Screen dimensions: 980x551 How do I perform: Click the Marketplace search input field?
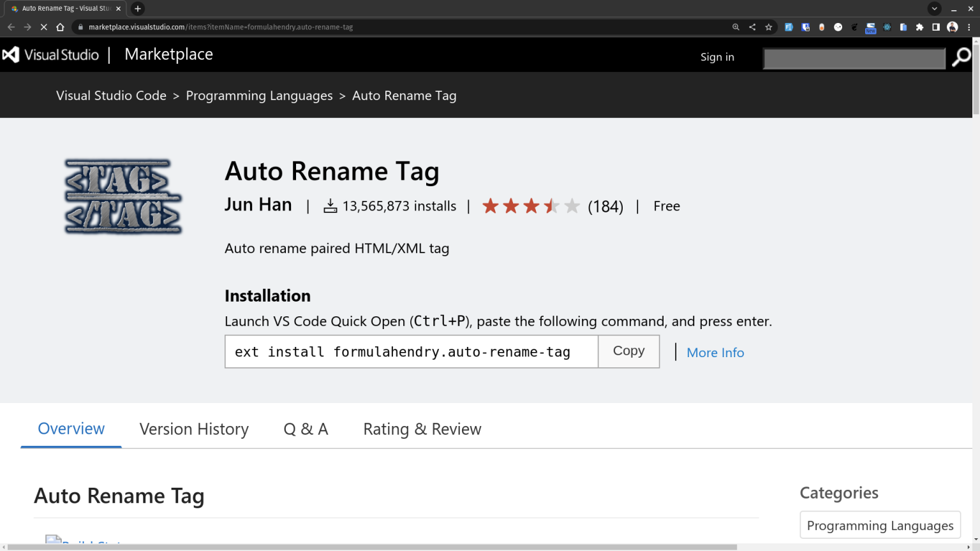854,59
